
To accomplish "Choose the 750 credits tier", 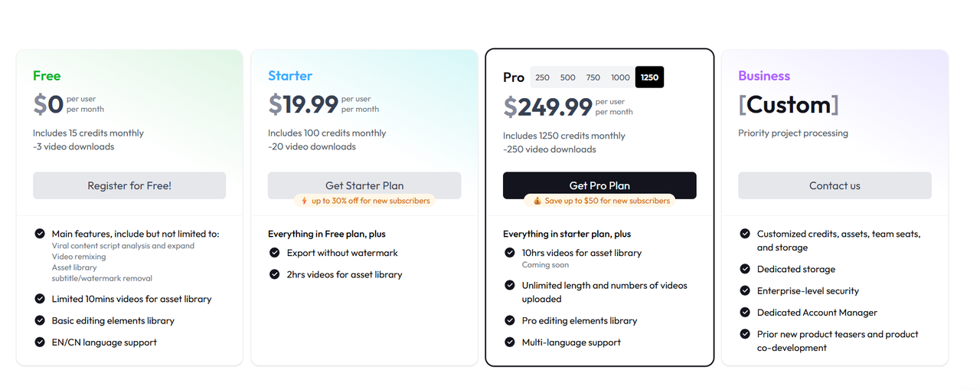I will (x=593, y=77).
